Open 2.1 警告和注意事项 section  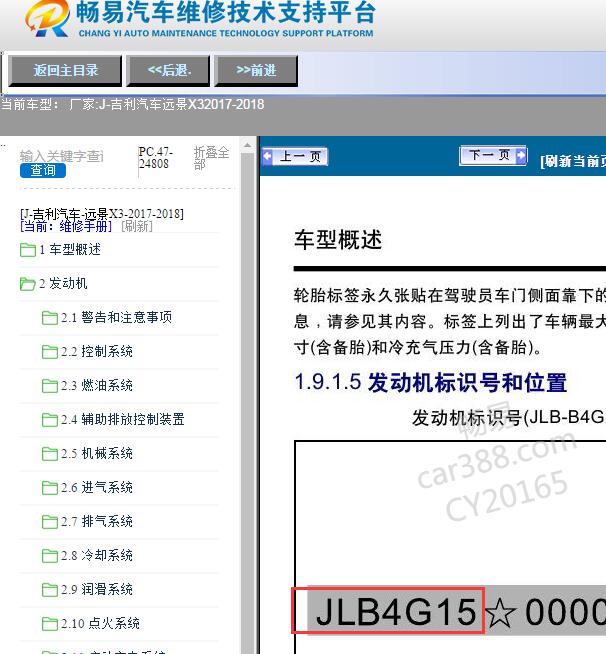(116, 317)
